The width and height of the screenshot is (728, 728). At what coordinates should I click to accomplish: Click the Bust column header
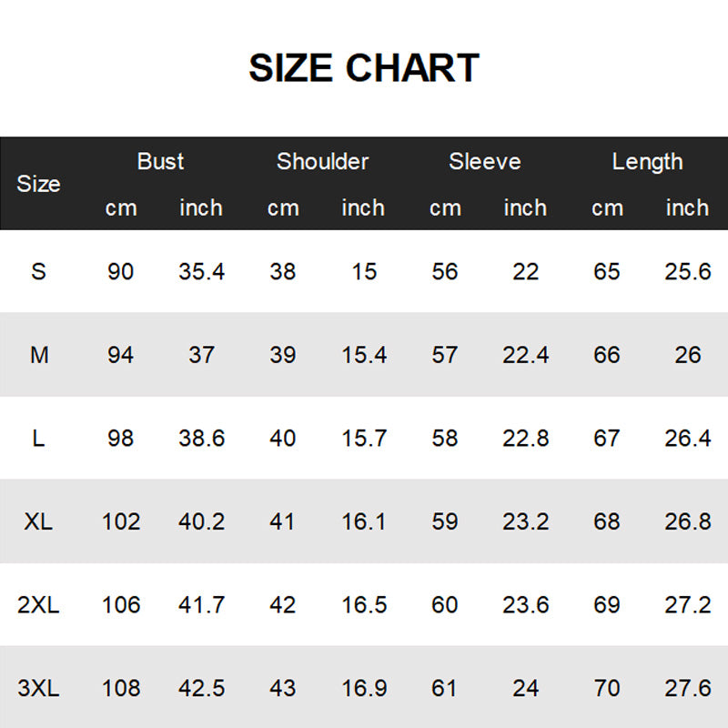click(x=160, y=162)
